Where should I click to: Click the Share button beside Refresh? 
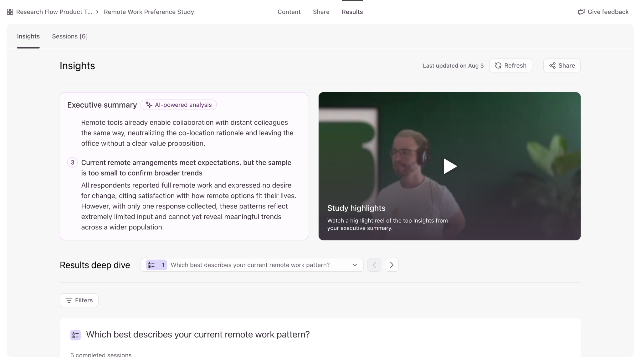click(562, 65)
